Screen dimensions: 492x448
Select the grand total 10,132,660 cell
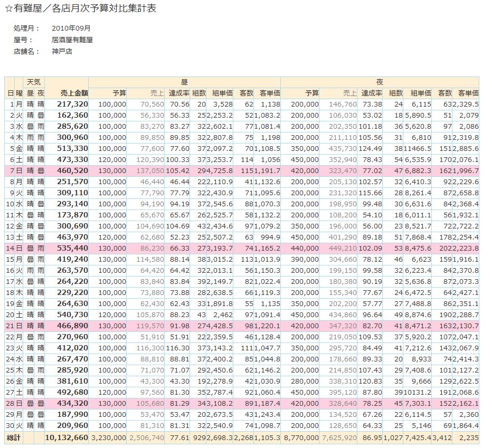coord(67,437)
